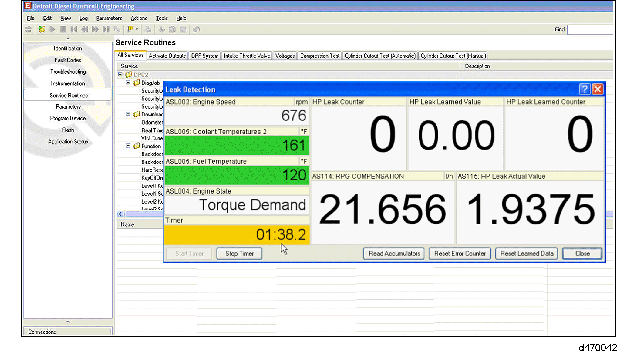Click the skip to start toolbar icon
Screen dimensions: 637x364
click(73, 29)
